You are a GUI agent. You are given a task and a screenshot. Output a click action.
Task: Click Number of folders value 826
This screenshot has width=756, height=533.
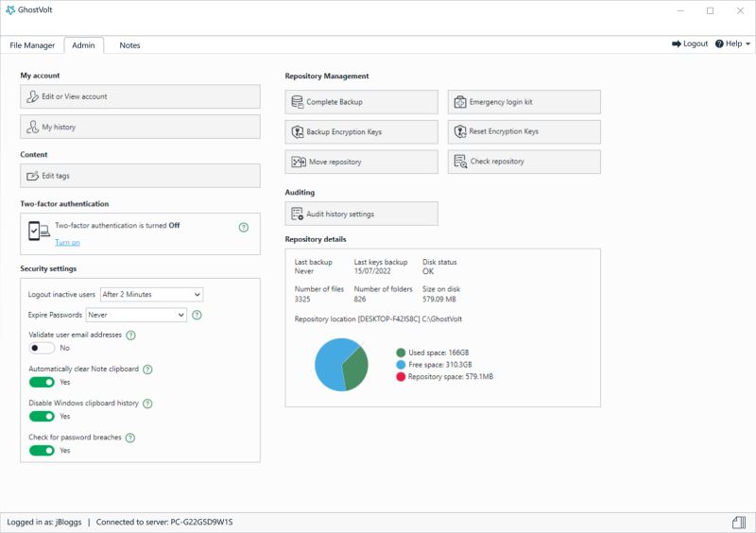(360, 299)
